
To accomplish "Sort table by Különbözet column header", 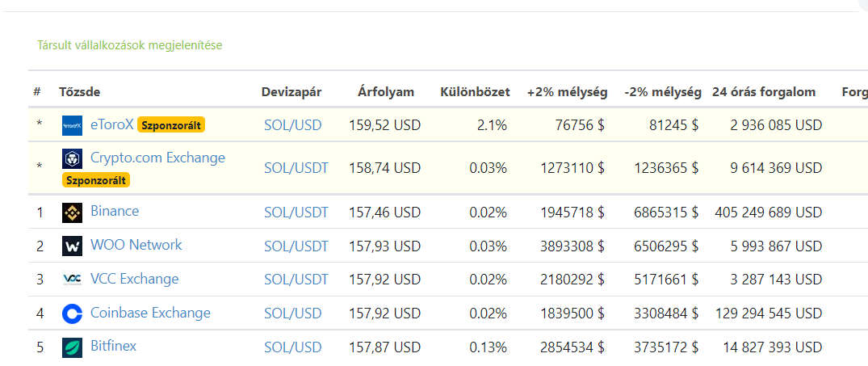I will [475, 92].
